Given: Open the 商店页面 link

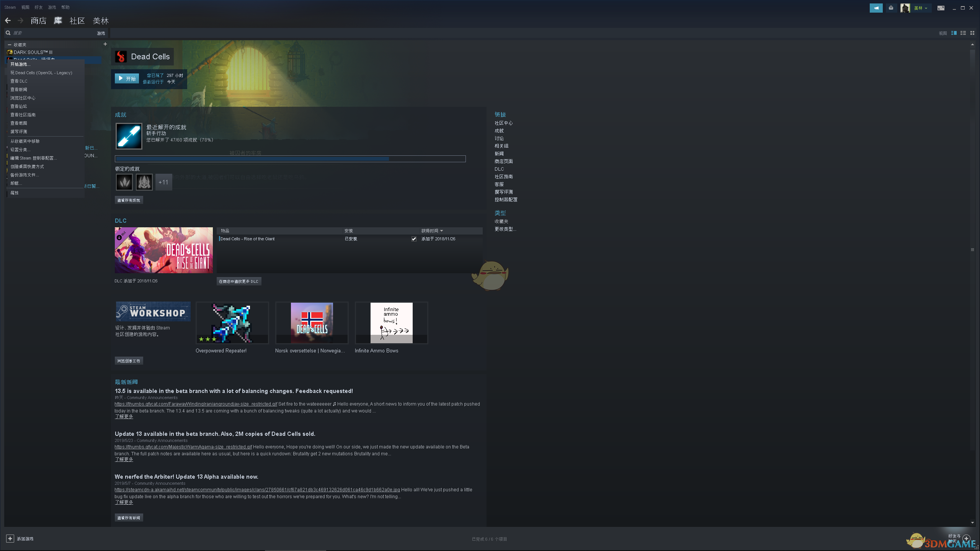Looking at the screenshot, I should pos(503,161).
